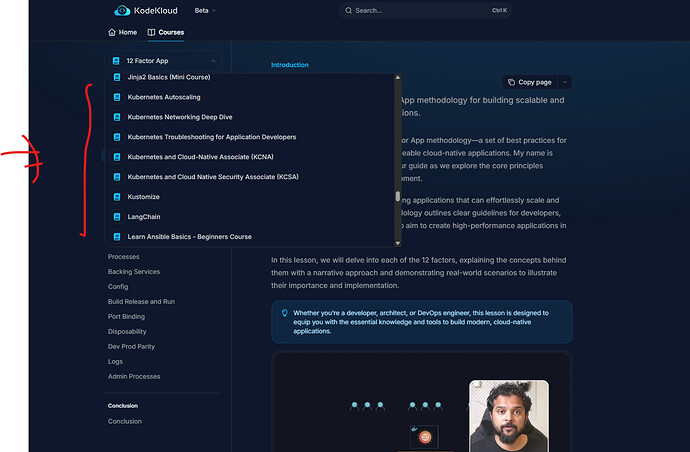This screenshot has height=452, width=690.
Task: Click the 12 Factor App course icon
Action: pyautogui.click(x=116, y=61)
